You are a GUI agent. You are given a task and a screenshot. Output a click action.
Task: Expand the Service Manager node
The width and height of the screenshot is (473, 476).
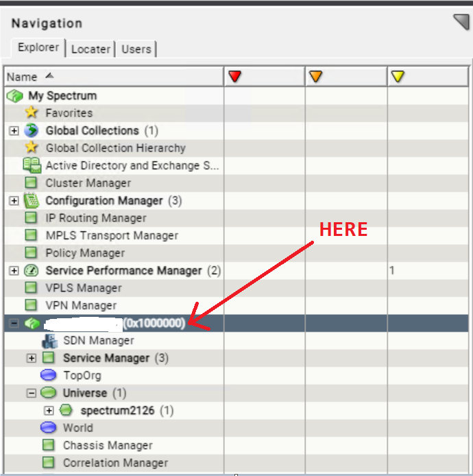31,358
